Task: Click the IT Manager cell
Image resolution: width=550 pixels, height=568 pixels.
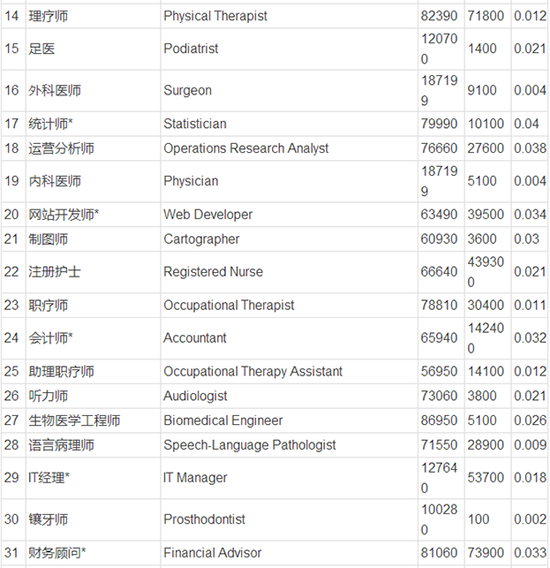Action: pos(288,477)
